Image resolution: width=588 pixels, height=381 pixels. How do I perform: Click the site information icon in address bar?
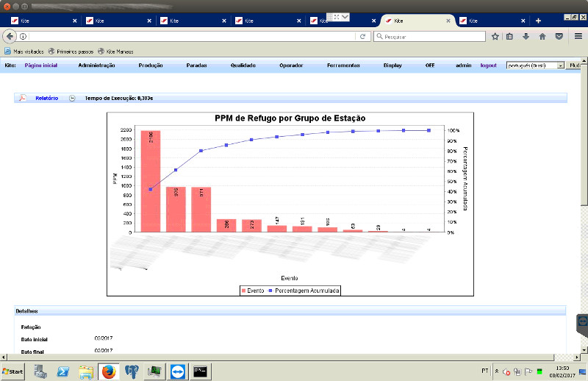click(x=23, y=37)
